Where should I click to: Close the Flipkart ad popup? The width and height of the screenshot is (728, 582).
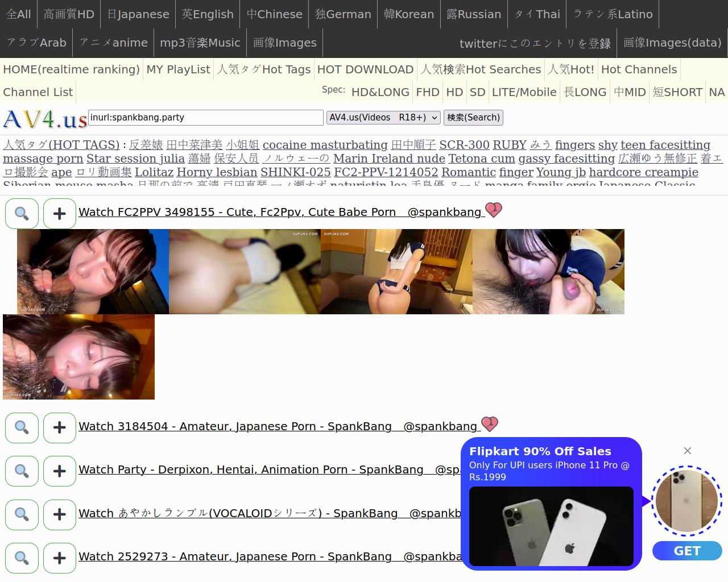click(688, 451)
